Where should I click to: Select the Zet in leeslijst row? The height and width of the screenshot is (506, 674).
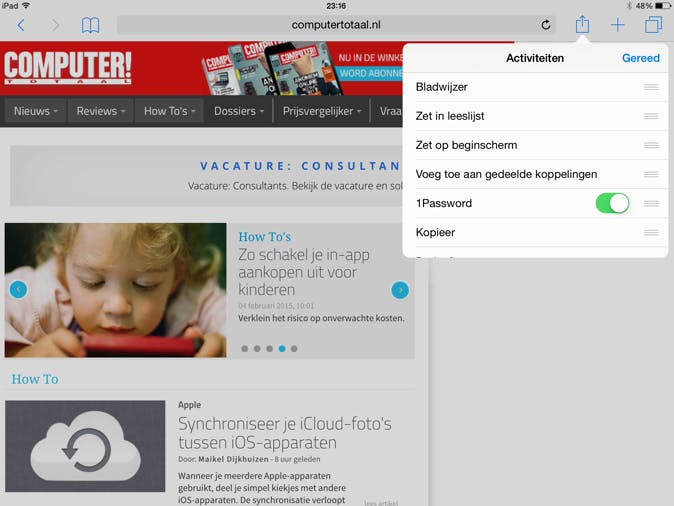click(535, 116)
